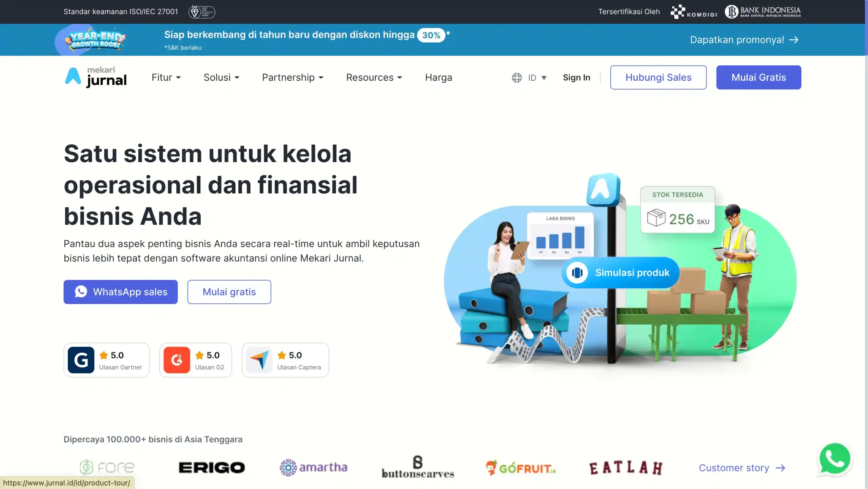868x489 pixels.
Task: Click the Mekari Jurnal logo
Action: tap(95, 77)
